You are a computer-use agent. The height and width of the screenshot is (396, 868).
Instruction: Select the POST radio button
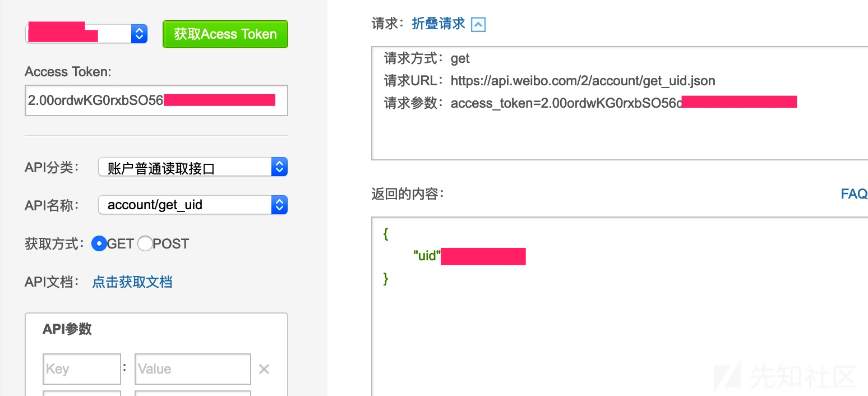coord(145,243)
